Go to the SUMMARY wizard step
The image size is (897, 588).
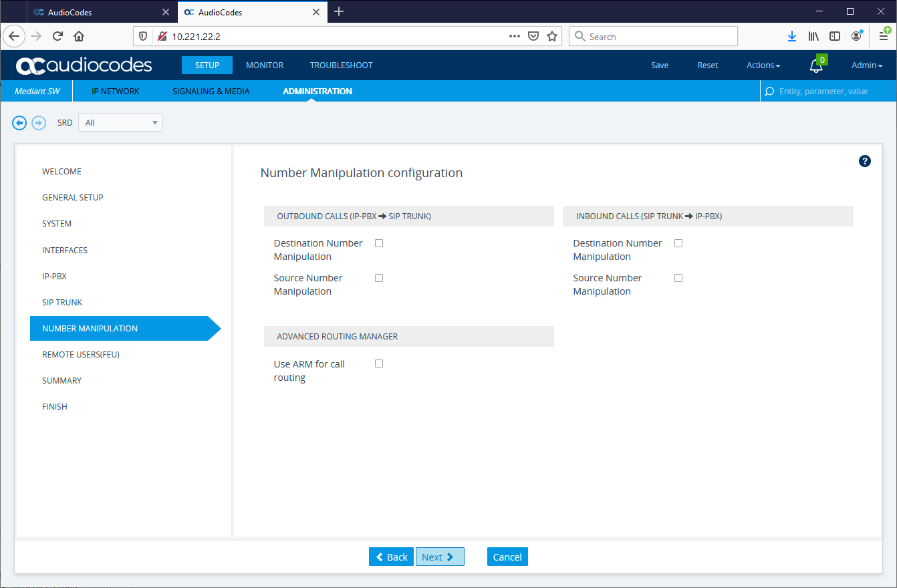(61, 381)
